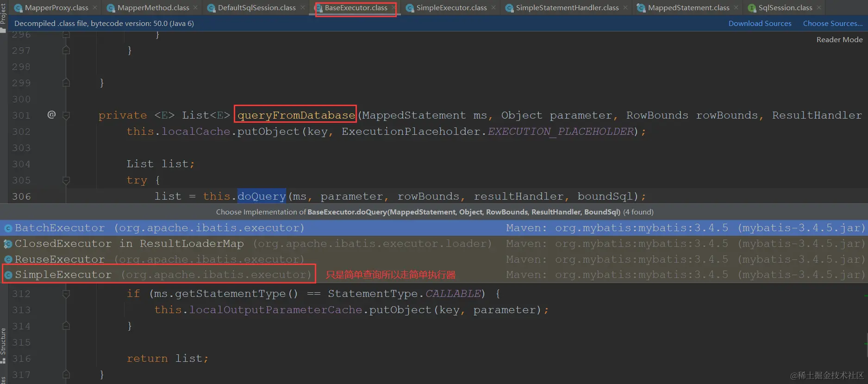
Task: Open the Structure tool window
Action: (x=3, y=346)
